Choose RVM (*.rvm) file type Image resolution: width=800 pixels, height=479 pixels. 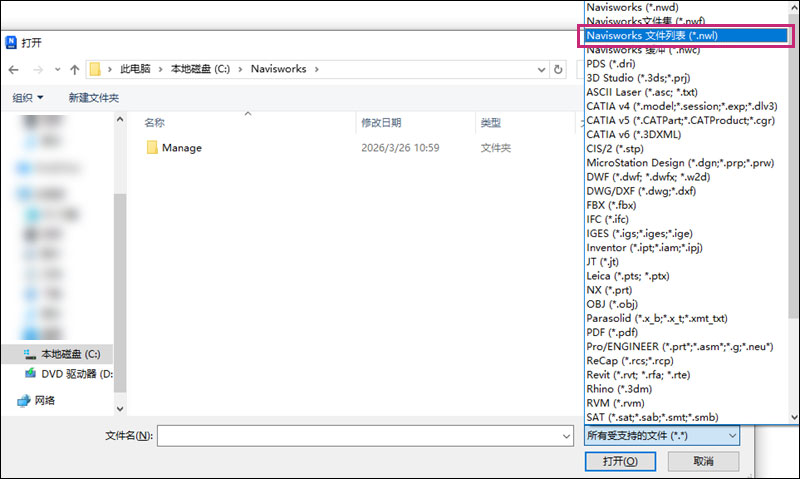(x=615, y=404)
